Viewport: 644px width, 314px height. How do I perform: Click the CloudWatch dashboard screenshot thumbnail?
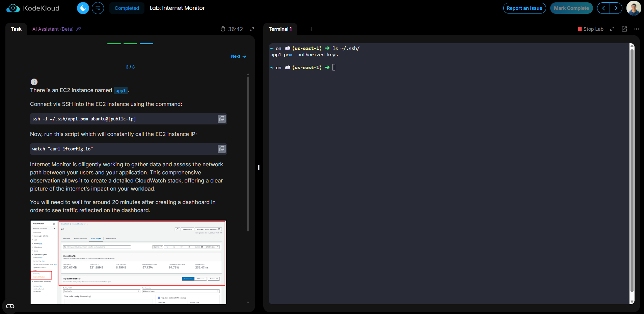(128, 262)
